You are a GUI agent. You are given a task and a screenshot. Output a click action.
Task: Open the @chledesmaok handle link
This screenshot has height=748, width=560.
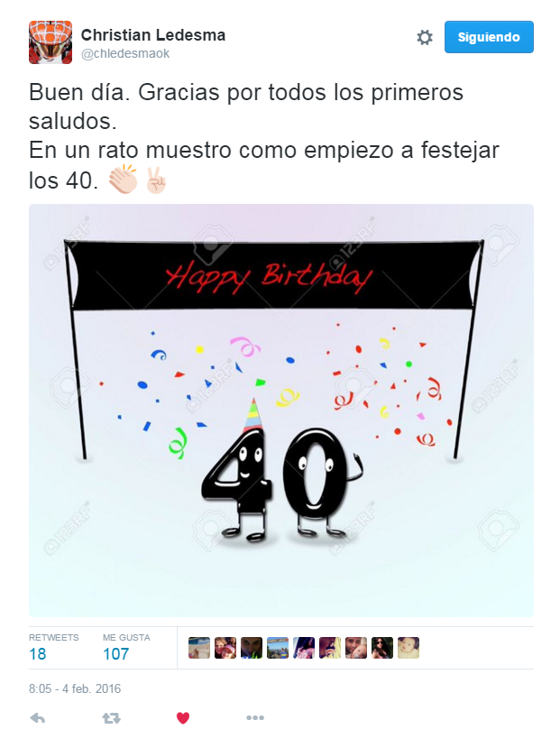[x=125, y=53]
